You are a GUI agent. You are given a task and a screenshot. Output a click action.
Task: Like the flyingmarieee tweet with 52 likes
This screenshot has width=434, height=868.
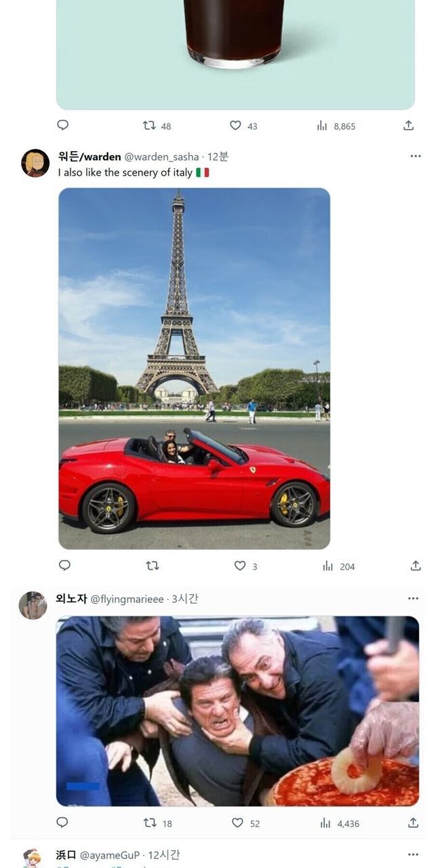[245, 823]
